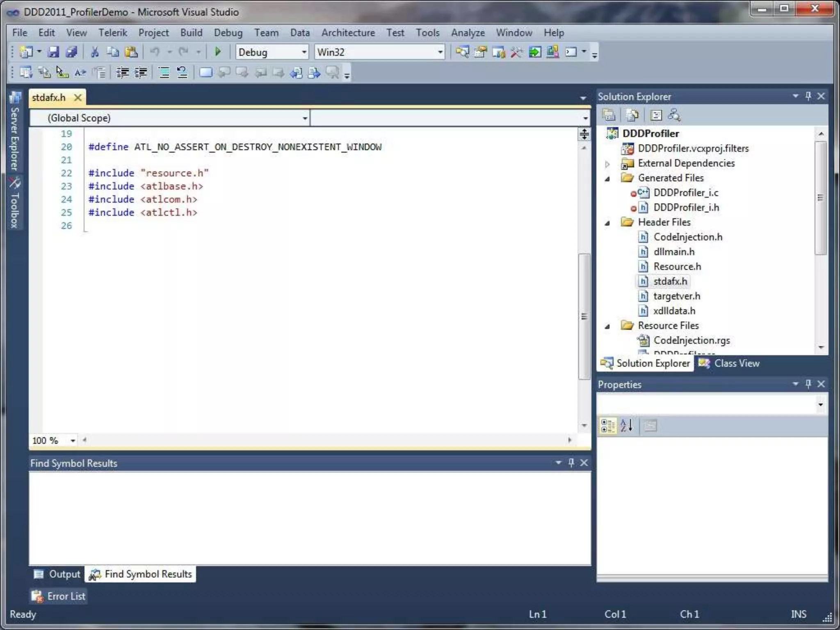
Task: Toggle Alphabetical sort in Properties panel
Action: (x=626, y=426)
